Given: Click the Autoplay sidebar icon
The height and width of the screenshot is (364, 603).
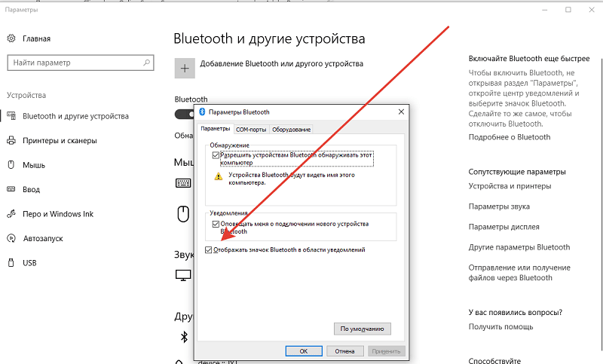Looking at the screenshot, I should (x=11, y=238).
